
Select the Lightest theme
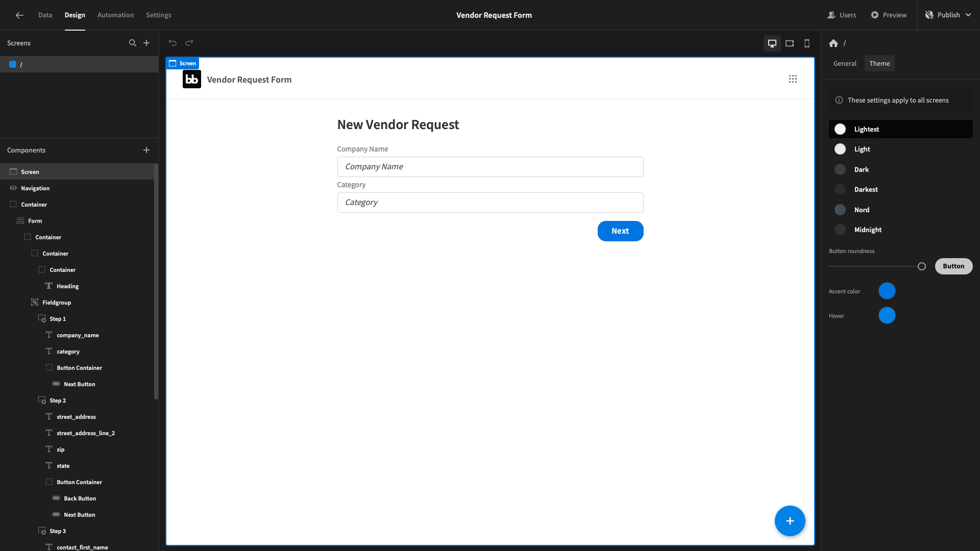(901, 129)
